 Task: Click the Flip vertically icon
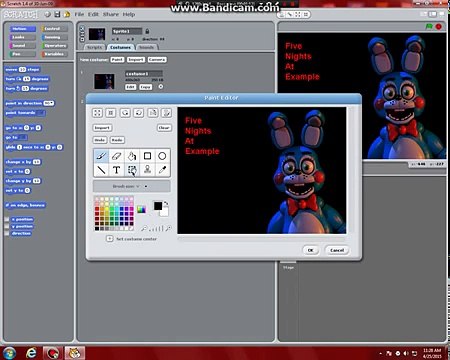coord(166,113)
